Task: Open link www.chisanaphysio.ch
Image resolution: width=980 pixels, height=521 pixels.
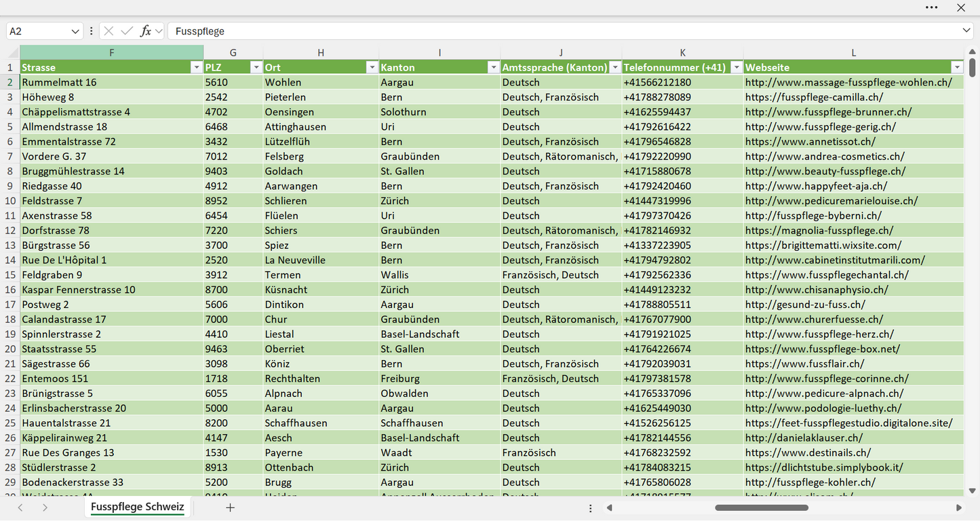Action: pyautogui.click(x=817, y=290)
